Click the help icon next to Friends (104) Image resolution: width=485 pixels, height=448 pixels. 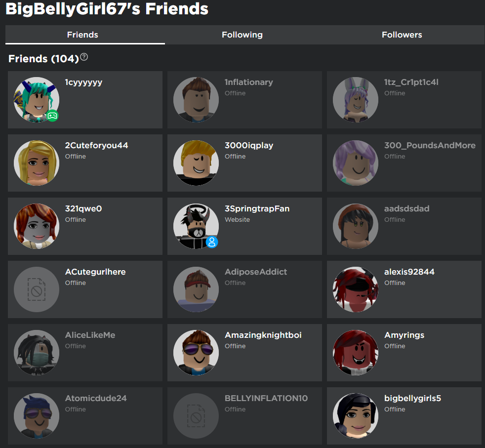[84, 57]
